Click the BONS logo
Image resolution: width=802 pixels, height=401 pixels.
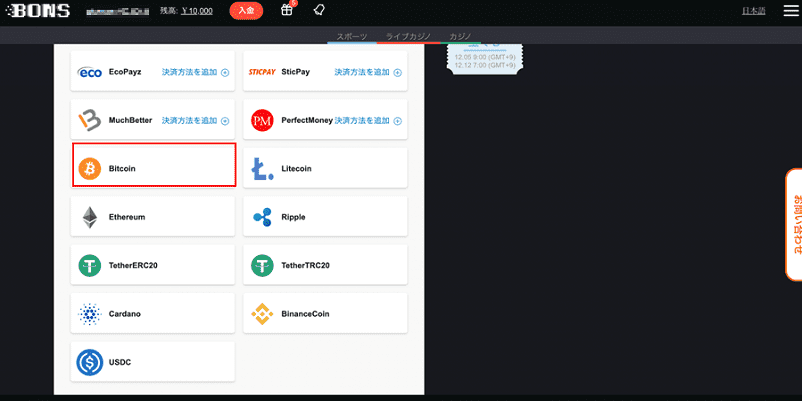coord(40,11)
